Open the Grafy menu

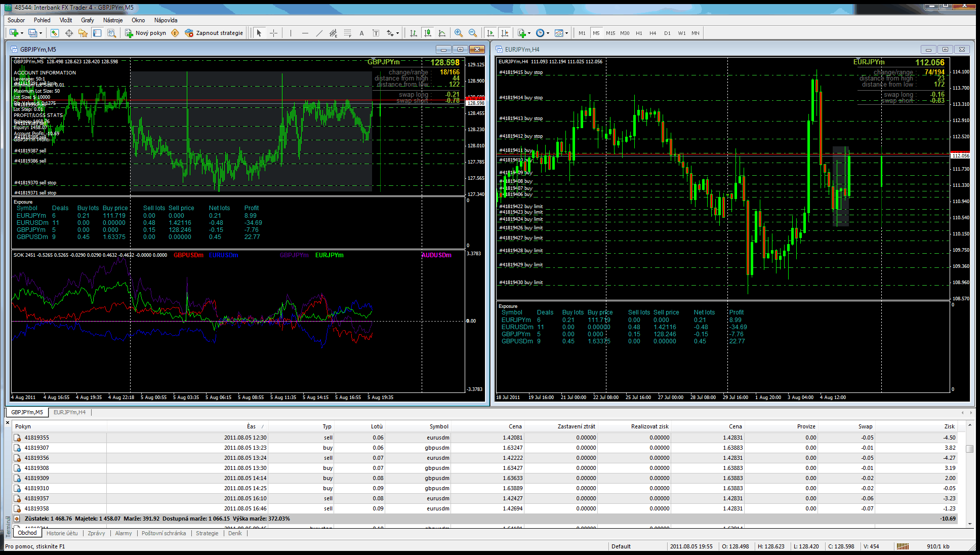tap(88, 20)
